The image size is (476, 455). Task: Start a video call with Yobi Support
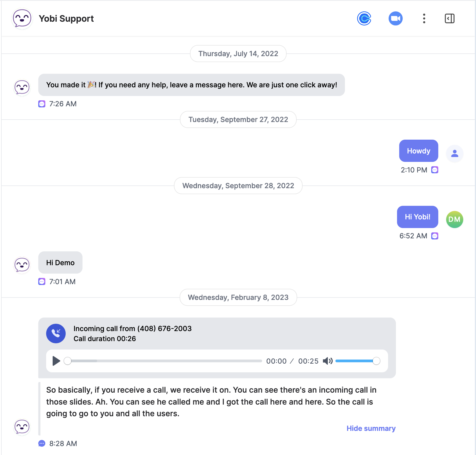[395, 18]
